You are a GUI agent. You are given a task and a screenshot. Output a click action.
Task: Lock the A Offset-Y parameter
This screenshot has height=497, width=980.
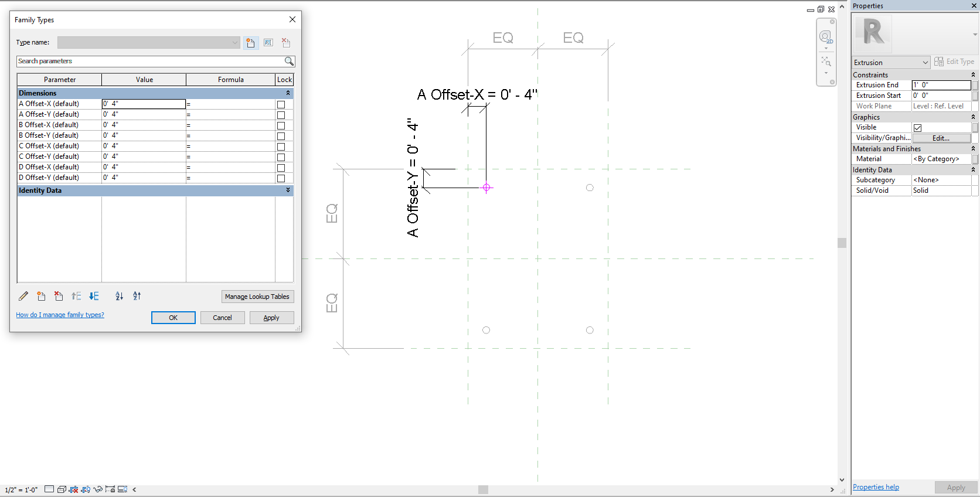[281, 115]
